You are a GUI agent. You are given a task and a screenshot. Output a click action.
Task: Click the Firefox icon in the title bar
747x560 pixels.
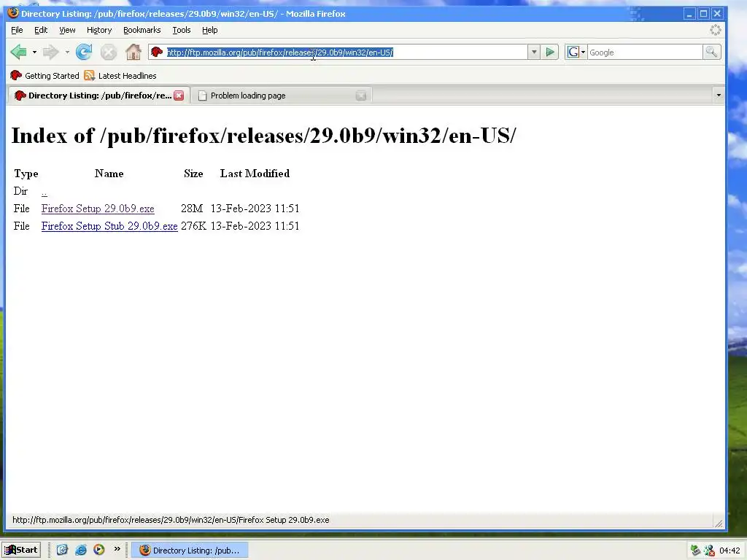[13, 13]
